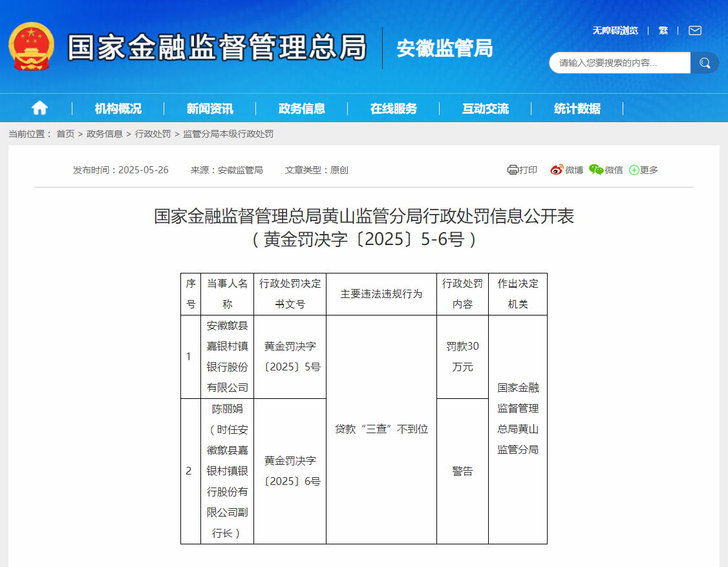This screenshot has height=567, width=728.
Task: Click the green plus more icon
Action: tap(634, 171)
